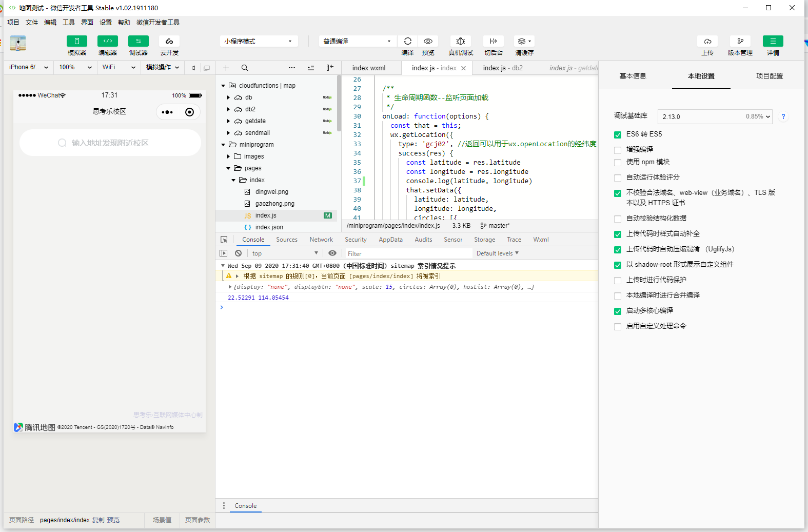Open 模拟操作 dropdown

(163, 67)
